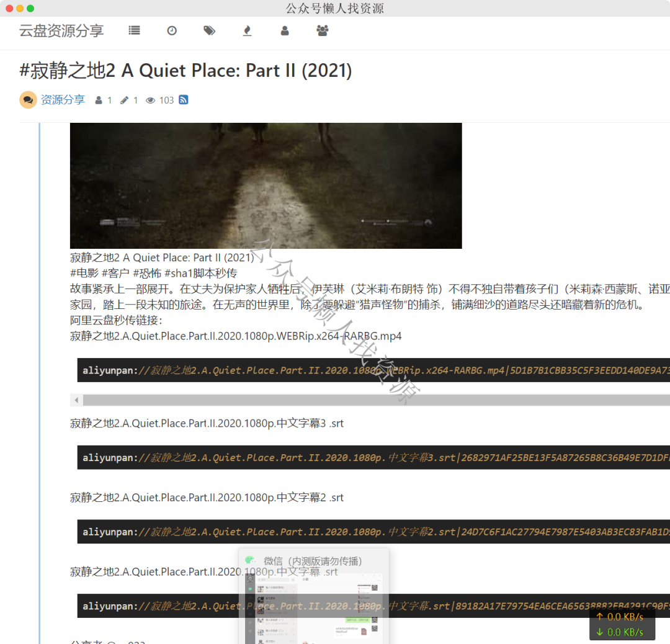Open the 资源分享 category link
Image resolution: width=670 pixels, height=644 pixels.
coord(63,100)
